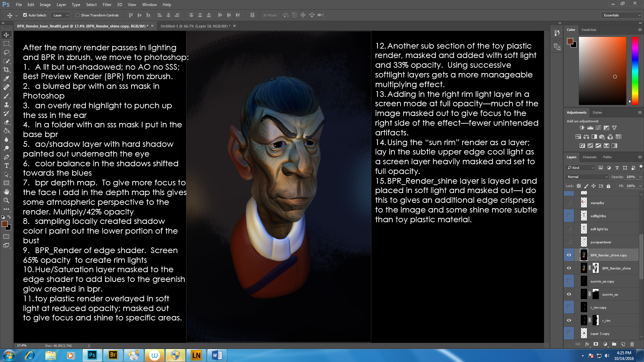Click the Delete layer trash icon
The height and width of the screenshot is (362, 644).
632,344
